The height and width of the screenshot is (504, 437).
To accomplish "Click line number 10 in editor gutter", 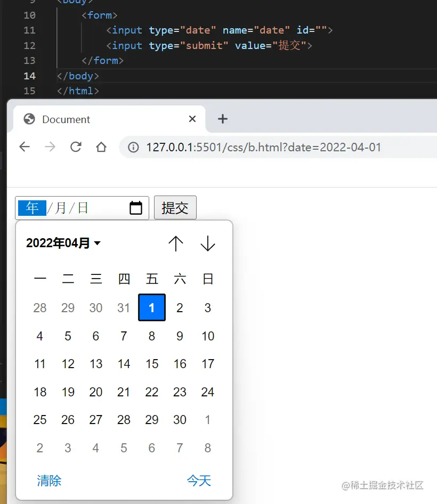I will click(x=30, y=15).
